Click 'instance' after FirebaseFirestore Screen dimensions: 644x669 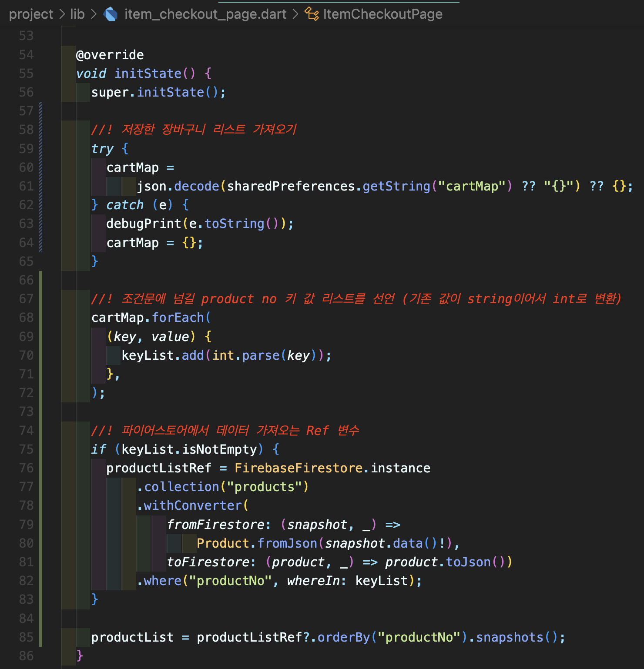coord(400,468)
